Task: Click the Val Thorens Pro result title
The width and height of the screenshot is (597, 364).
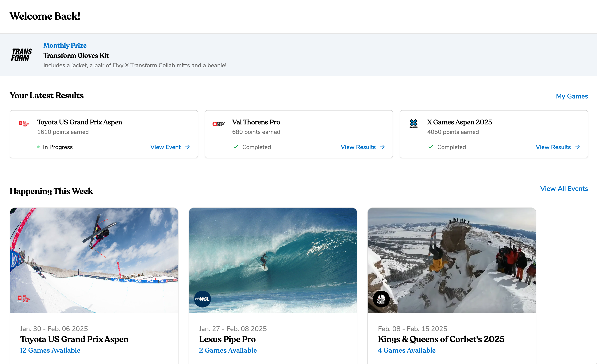Action: click(256, 122)
